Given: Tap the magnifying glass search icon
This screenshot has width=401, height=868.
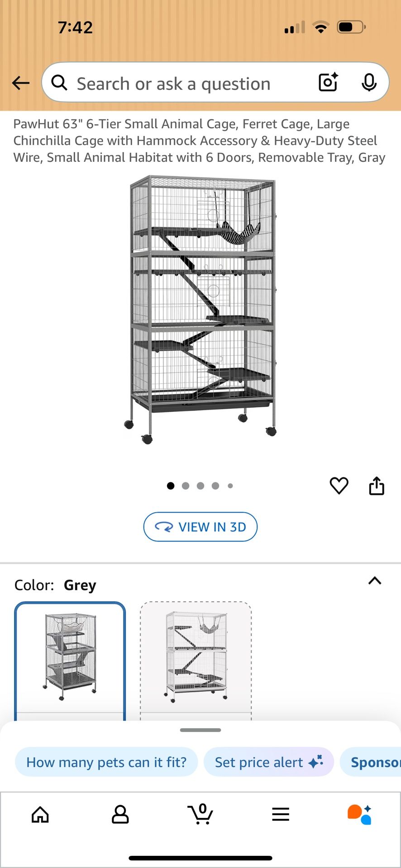Looking at the screenshot, I should [x=59, y=83].
